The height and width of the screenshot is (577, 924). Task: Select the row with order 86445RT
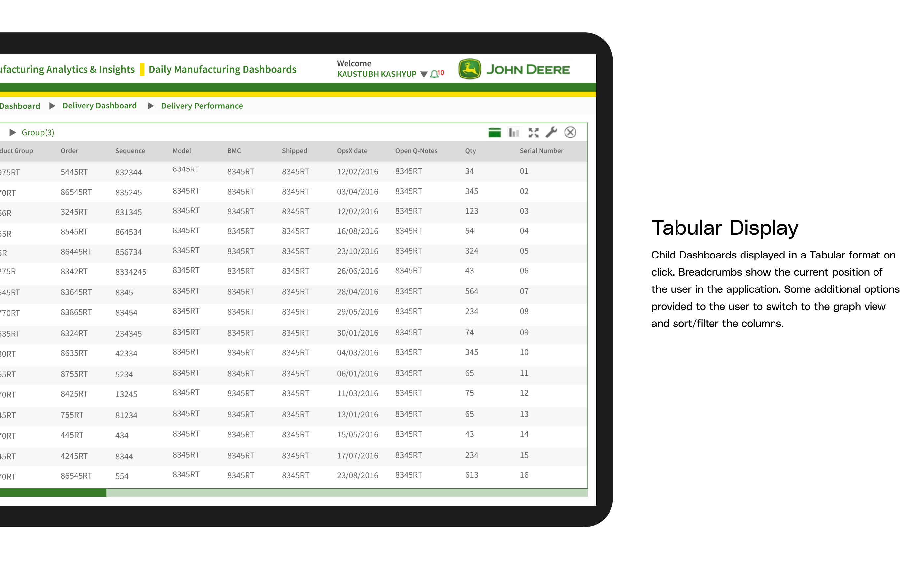pos(76,252)
